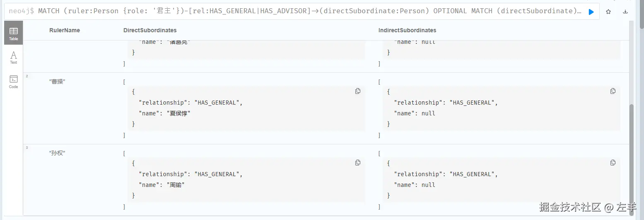Save the query to favorites with star
The image size is (644, 220).
[x=608, y=12]
